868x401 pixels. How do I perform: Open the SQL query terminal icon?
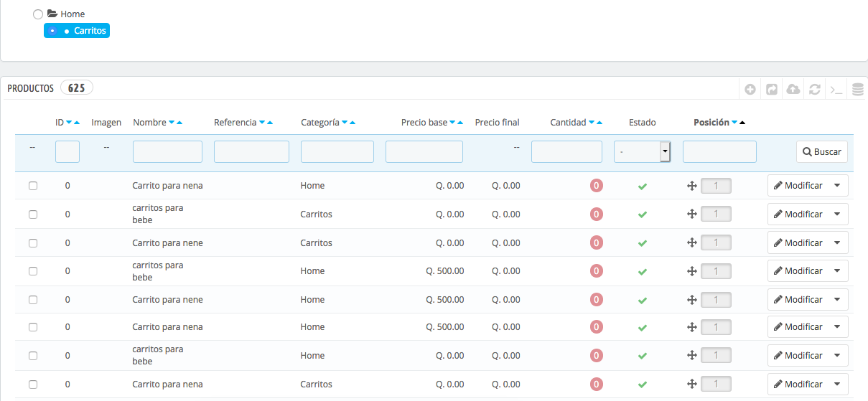[836, 90]
